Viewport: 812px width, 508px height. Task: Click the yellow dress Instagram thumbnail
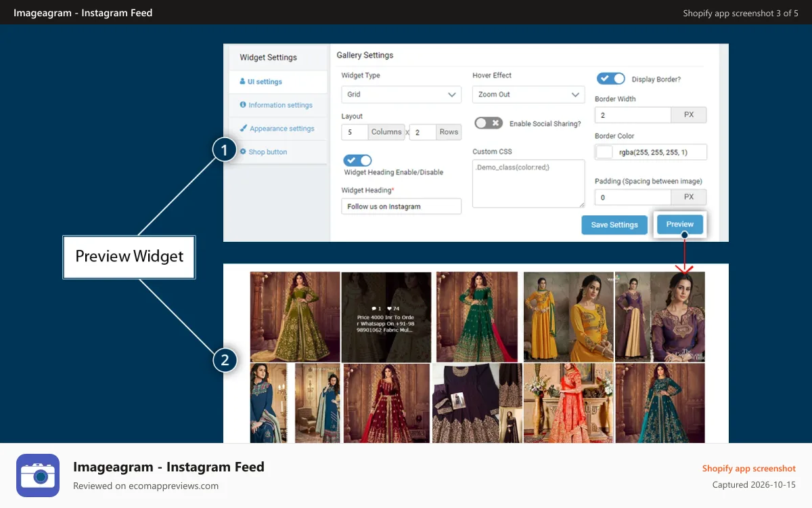click(x=568, y=317)
